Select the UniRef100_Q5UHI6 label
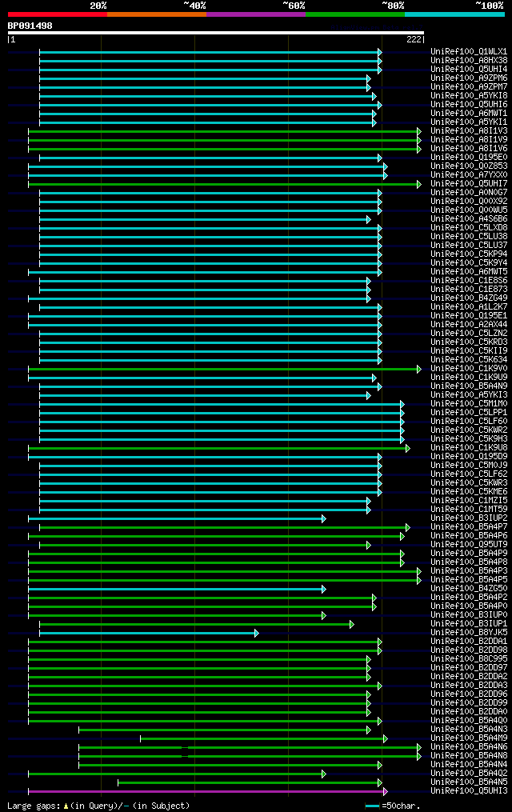 pyautogui.click(x=469, y=105)
